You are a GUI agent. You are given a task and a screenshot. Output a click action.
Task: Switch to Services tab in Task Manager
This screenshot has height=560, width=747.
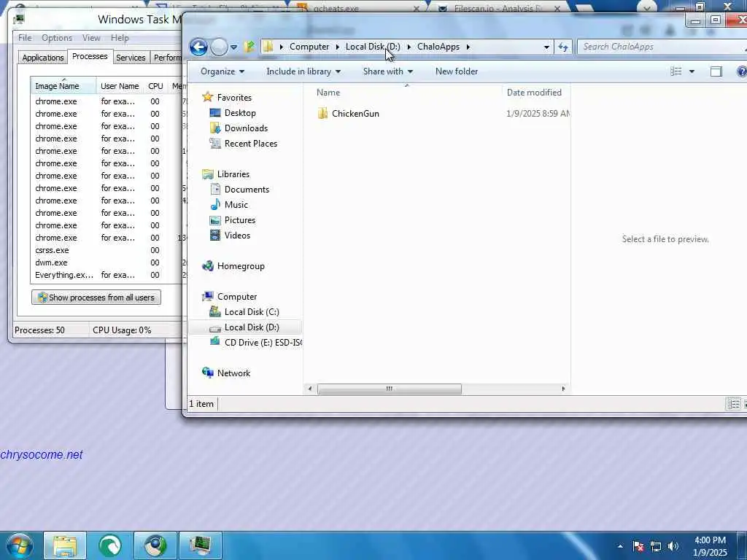(131, 58)
